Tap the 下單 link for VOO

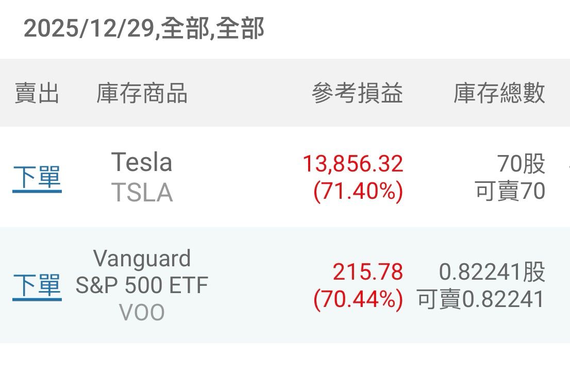37,285
